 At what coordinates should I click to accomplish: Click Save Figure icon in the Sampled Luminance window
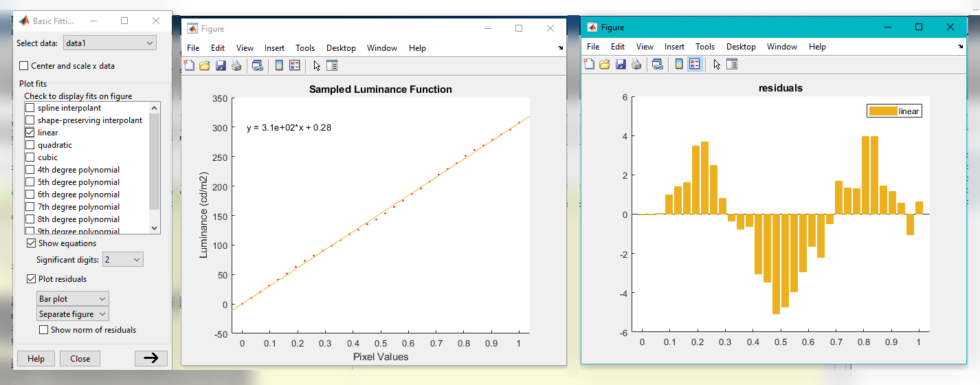point(221,66)
